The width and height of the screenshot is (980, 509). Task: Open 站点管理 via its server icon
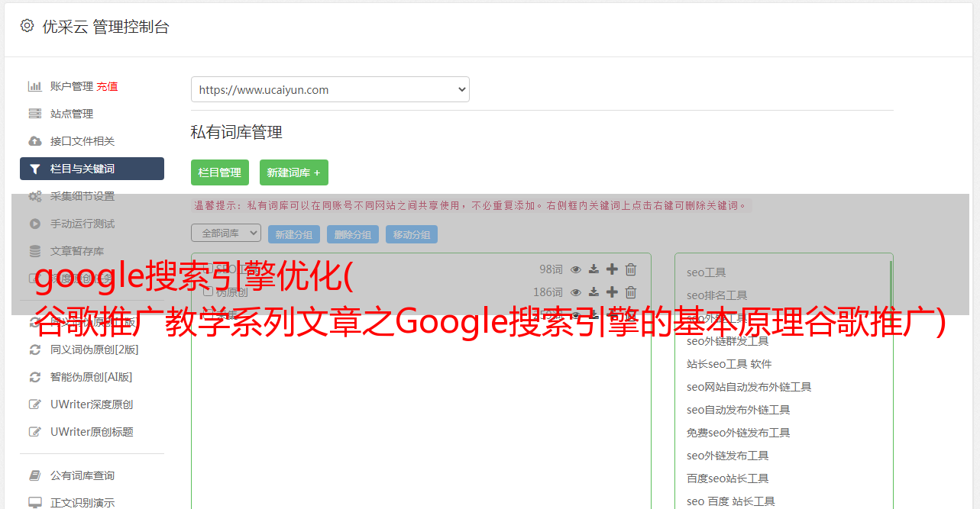click(35, 114)
